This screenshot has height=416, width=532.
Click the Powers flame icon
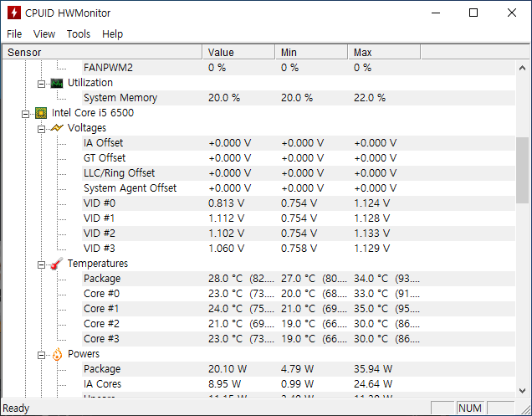[57, 354]
